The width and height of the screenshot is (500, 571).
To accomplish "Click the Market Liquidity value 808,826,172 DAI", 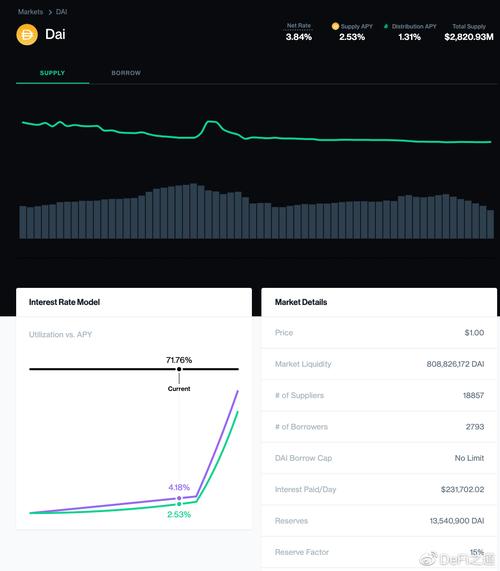I will coord(455,364).
